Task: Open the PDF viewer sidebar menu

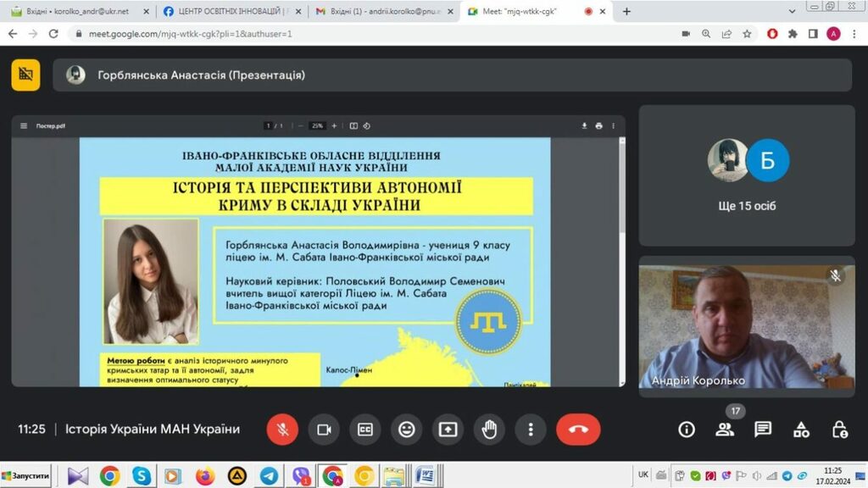Action: click(24, 125)
